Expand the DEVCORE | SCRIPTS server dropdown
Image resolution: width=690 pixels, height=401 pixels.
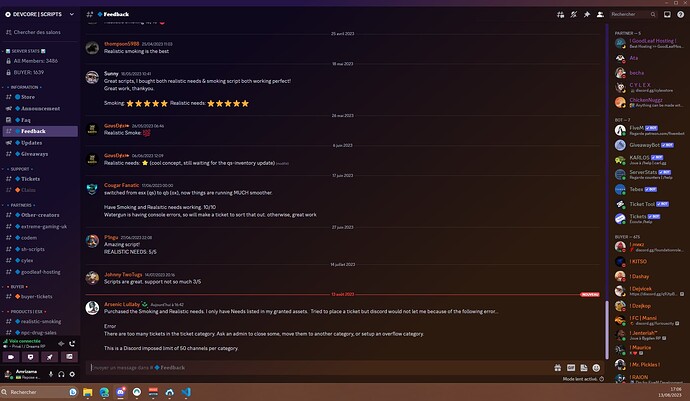coord(72,14)
